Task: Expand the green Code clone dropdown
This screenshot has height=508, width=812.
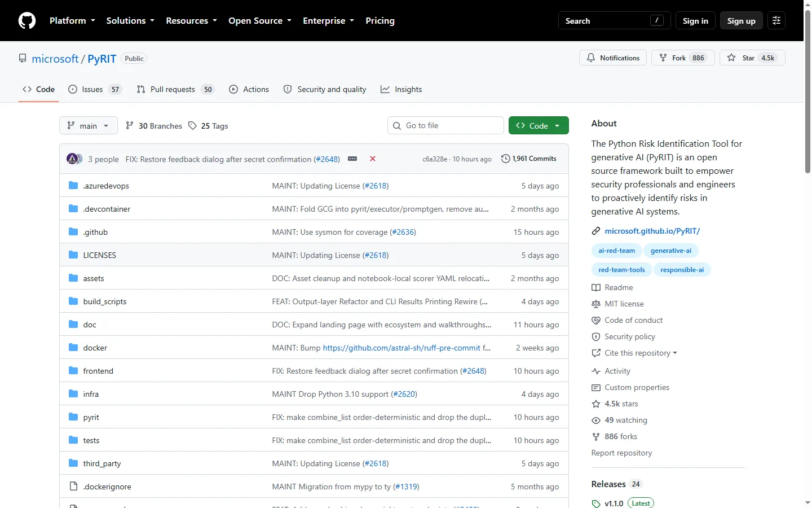Action: 539,126
